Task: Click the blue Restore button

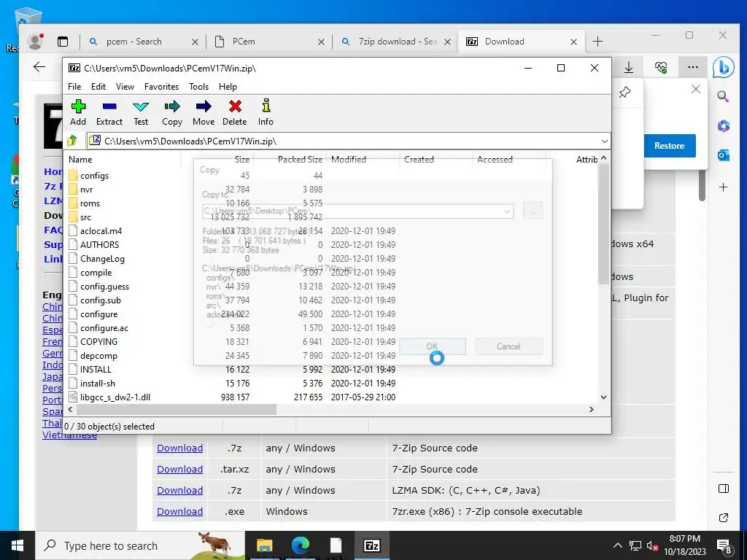Action: coord(669,146)
